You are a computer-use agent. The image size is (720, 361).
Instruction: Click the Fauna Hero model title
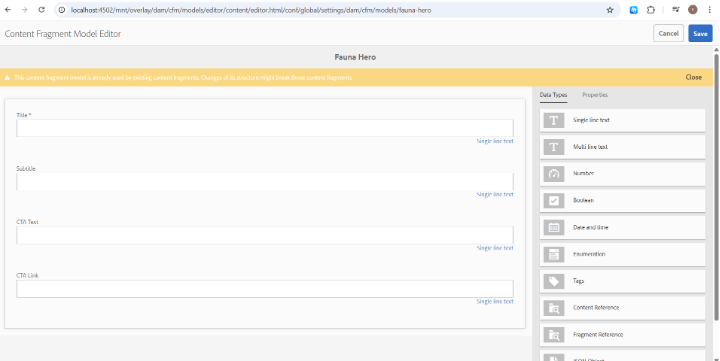tap(355, 57)
